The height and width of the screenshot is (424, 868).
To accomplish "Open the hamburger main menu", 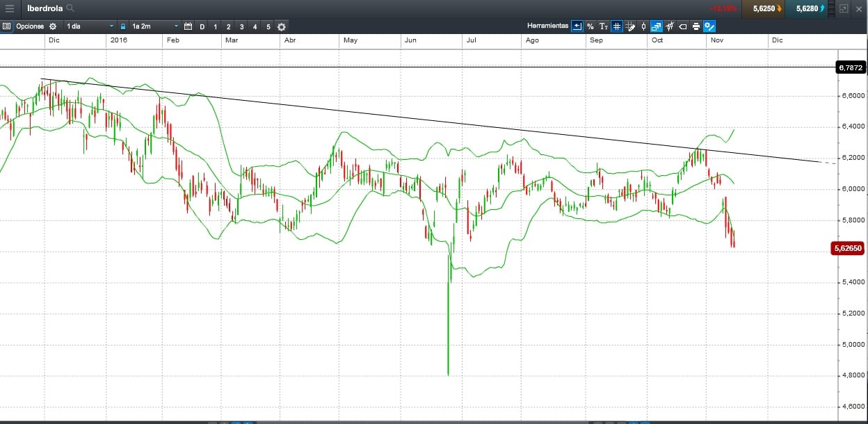I will (10, 9).
